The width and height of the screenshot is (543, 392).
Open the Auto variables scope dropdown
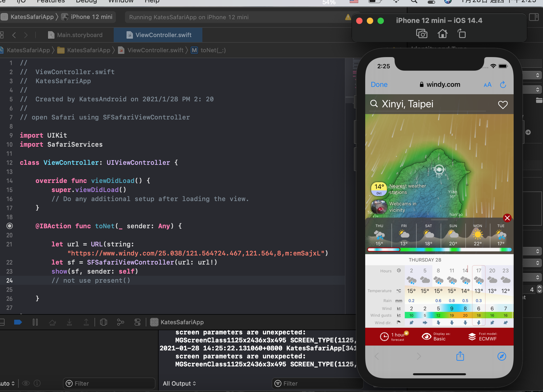coord(7,383)
